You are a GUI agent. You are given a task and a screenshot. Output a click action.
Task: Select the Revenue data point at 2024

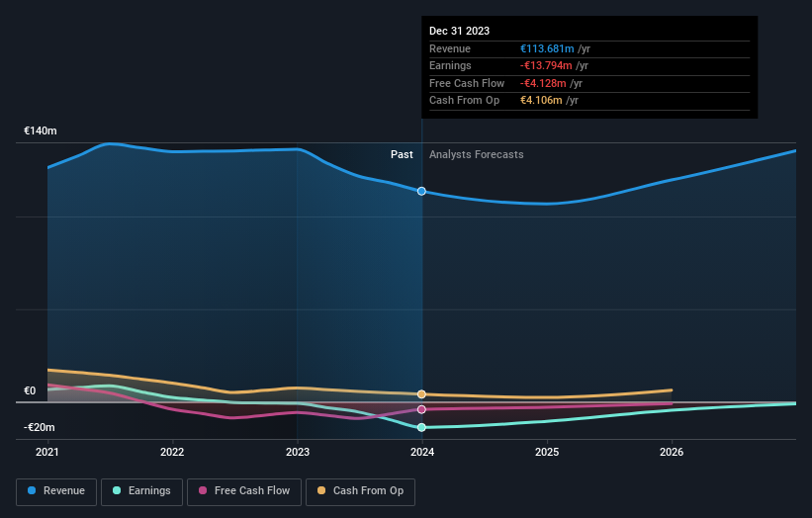[421, 192]
